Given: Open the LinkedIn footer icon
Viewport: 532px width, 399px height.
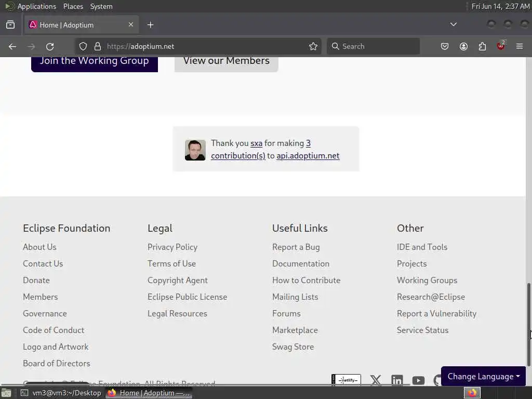Looking at the screenshot, I should click(x=397, y=380).
